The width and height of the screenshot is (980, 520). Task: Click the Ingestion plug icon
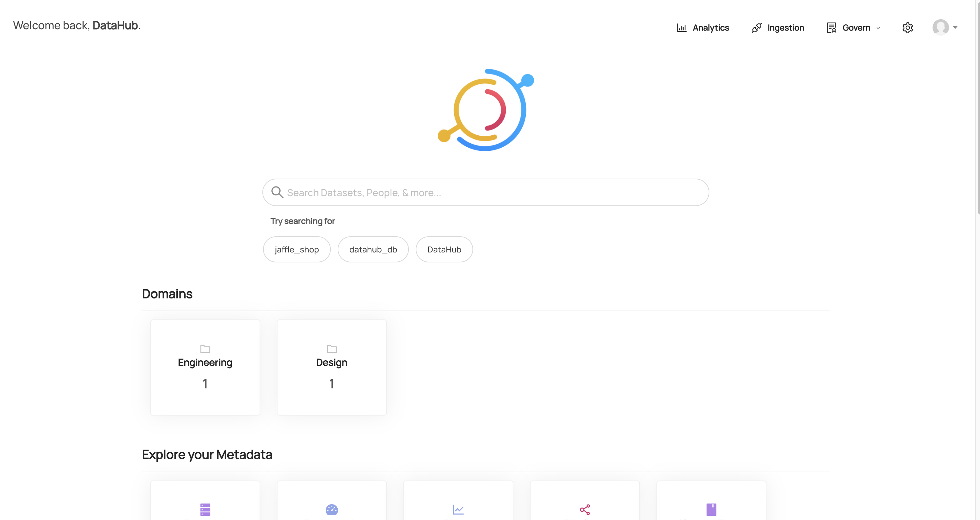(756, 28)
